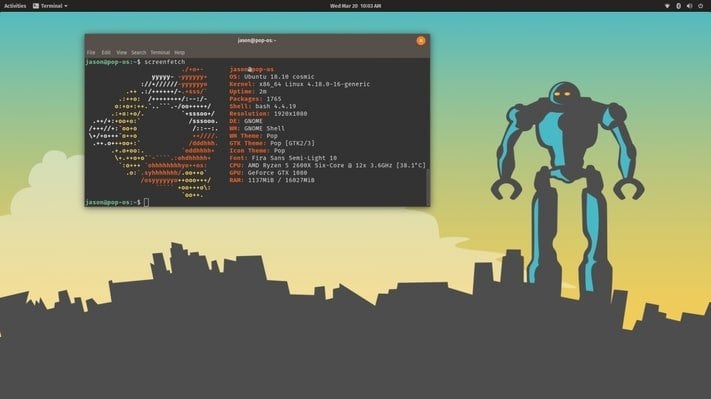The width and height of the screenshot is (711, 399).
Task: Click the 'screenfetch' command text
Action: (x=165, y=62)
